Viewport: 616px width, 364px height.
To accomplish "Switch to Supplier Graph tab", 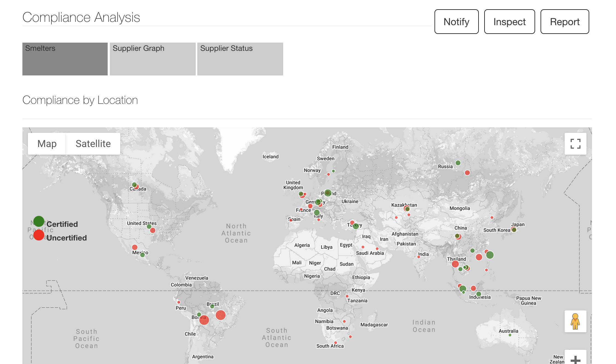I will (152, 59).
